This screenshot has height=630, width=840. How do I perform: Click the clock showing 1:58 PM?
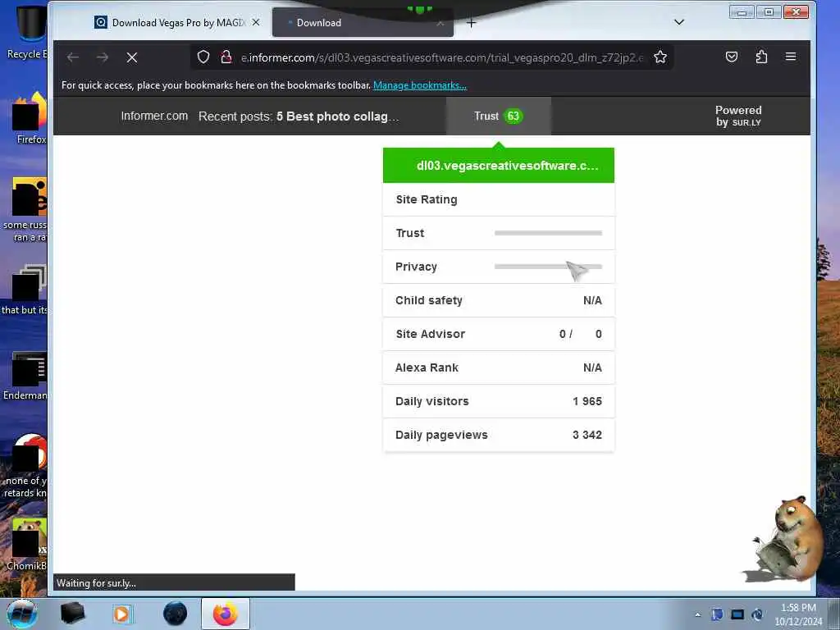tap(798, 614)
